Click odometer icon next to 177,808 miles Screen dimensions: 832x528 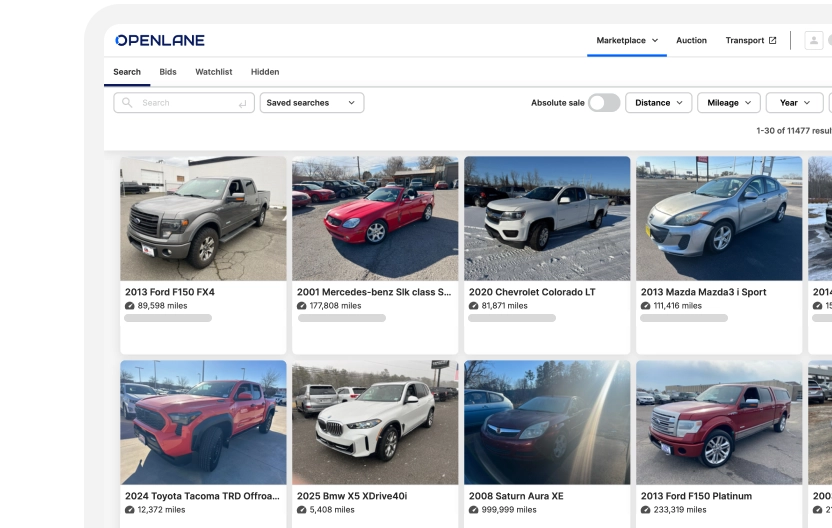pos(301,306)
